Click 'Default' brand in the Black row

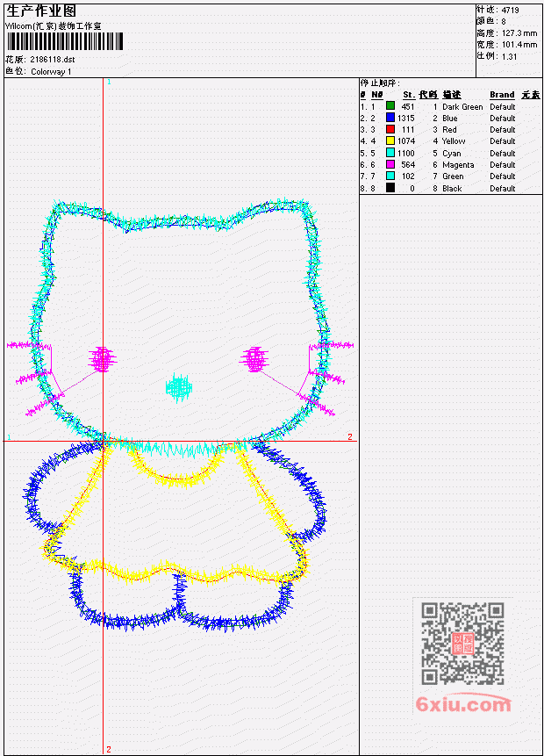point(503,189)
